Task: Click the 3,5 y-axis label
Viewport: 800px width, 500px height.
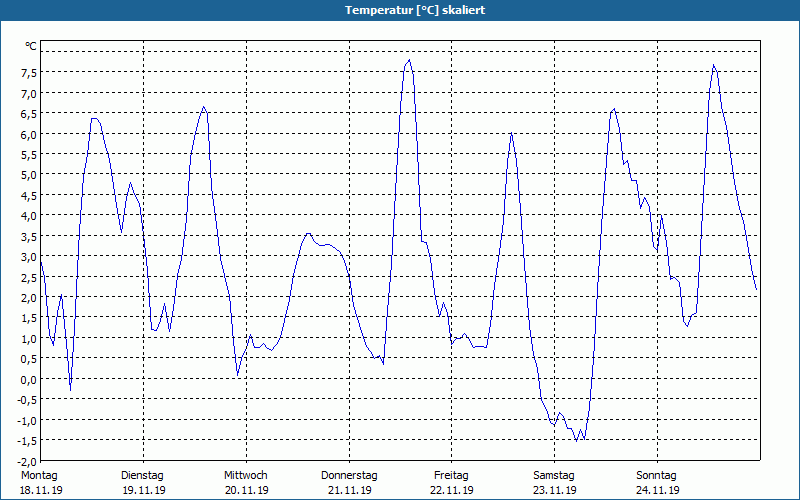Action: (x=29, y=236)
